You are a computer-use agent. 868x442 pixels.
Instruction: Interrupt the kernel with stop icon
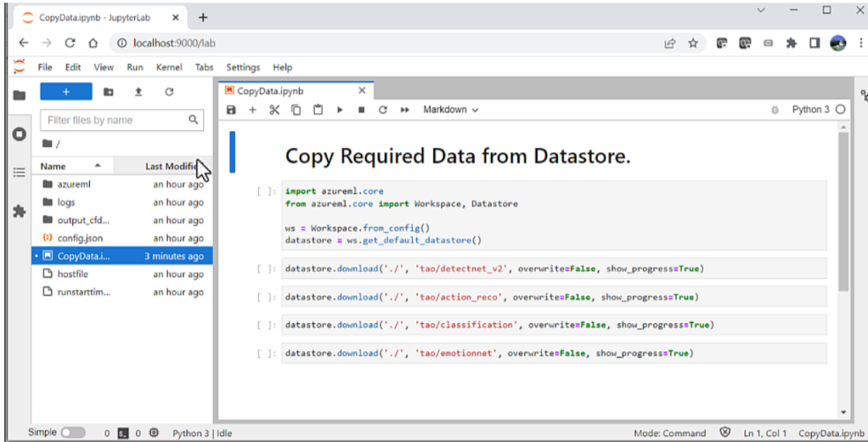(361, 110)
